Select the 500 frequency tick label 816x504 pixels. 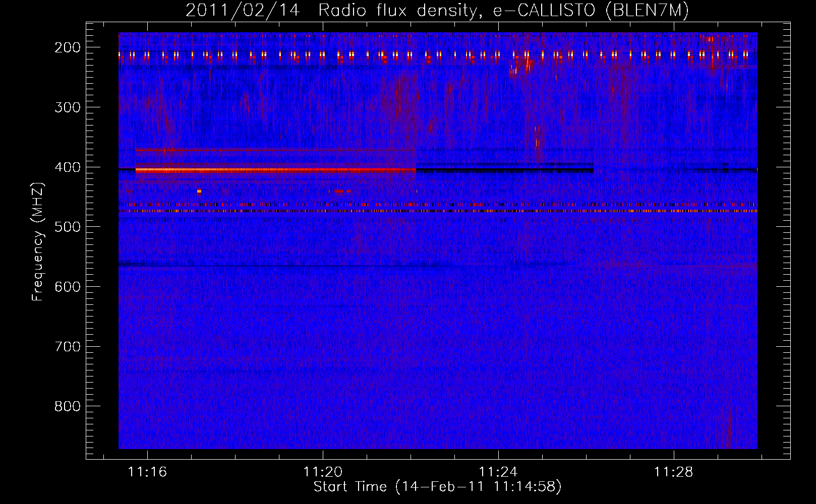pos(68,227)
